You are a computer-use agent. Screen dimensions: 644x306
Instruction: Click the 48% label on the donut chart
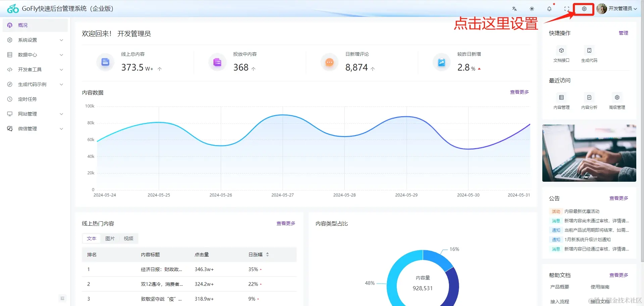(x=370, y=283)
